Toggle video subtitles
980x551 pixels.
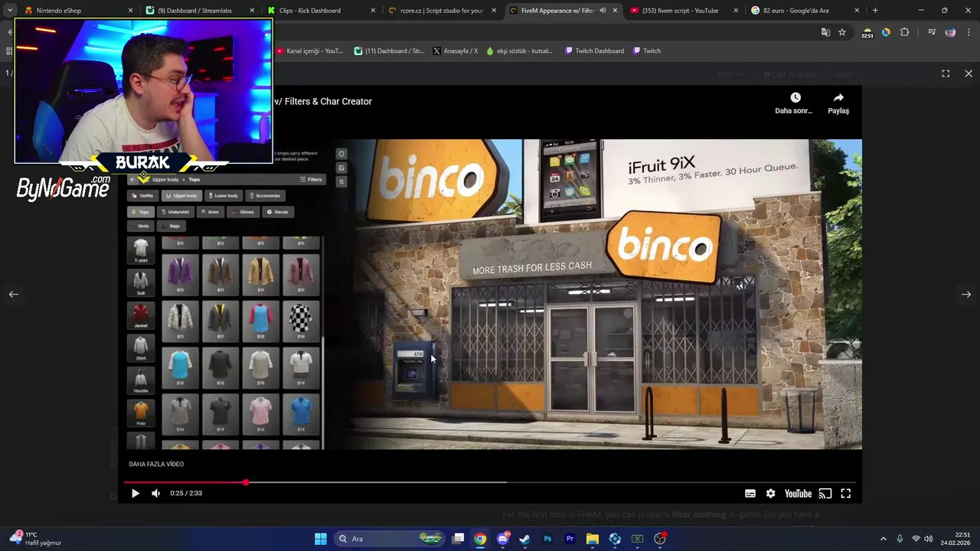(x=750, y=494)
